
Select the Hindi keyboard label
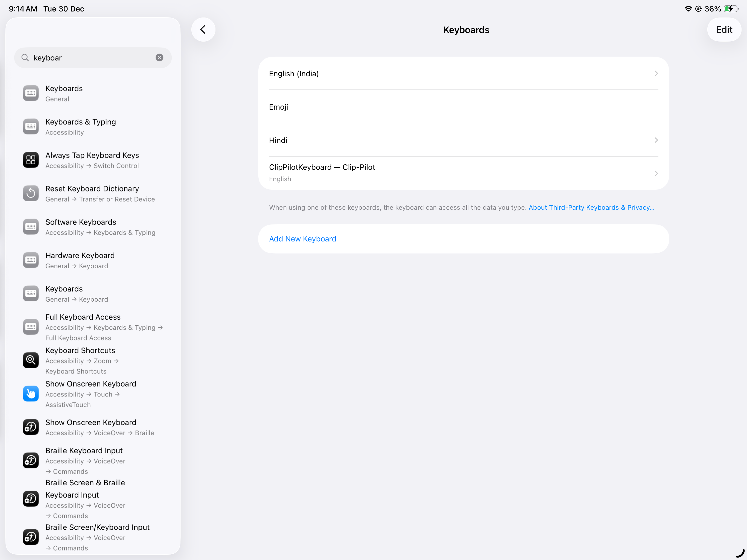pos(278,141)
